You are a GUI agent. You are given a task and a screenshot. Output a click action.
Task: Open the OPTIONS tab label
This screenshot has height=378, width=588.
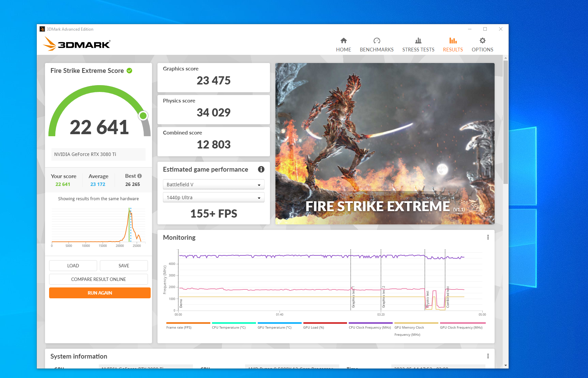(482, 50)
